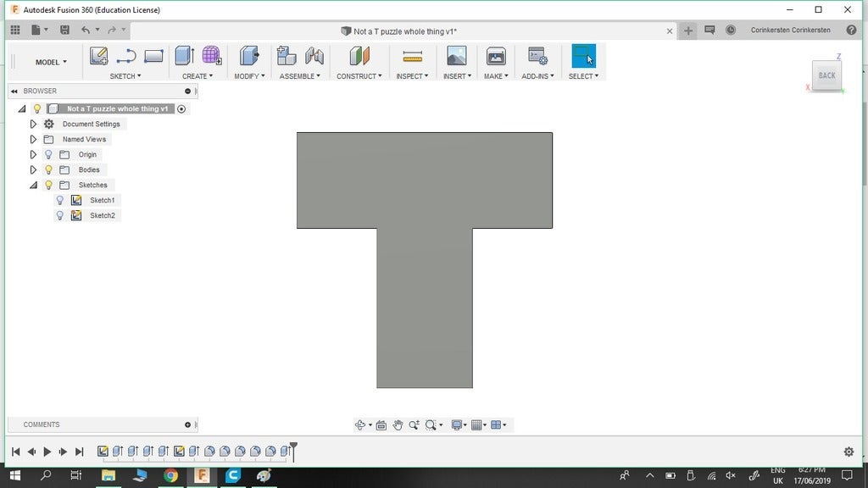This screenshot has height=488, width=868.
Task: Click the Job Status clock icon
Action: pos(731,30)
